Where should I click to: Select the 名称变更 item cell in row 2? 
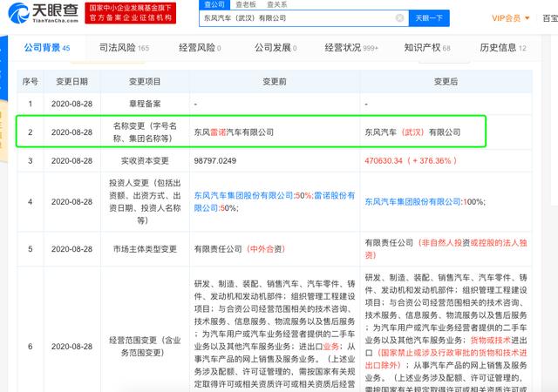point(145,132)
